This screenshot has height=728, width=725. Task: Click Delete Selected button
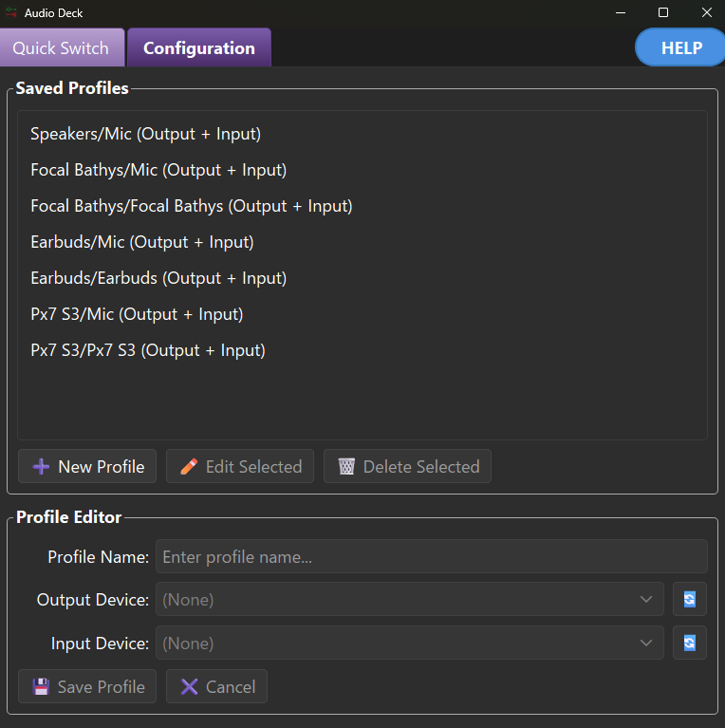pyautogui.click(x=407, y=466)
